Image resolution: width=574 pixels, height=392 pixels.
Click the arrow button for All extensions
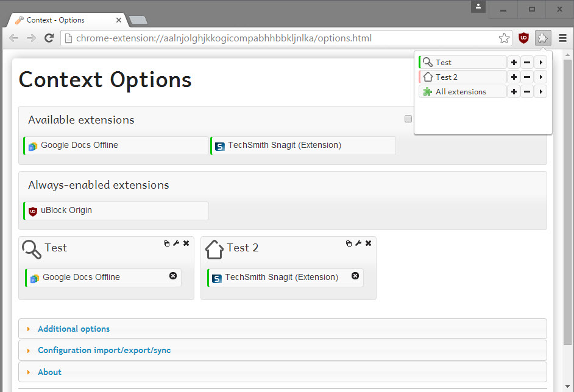click(x=540, y=92)
